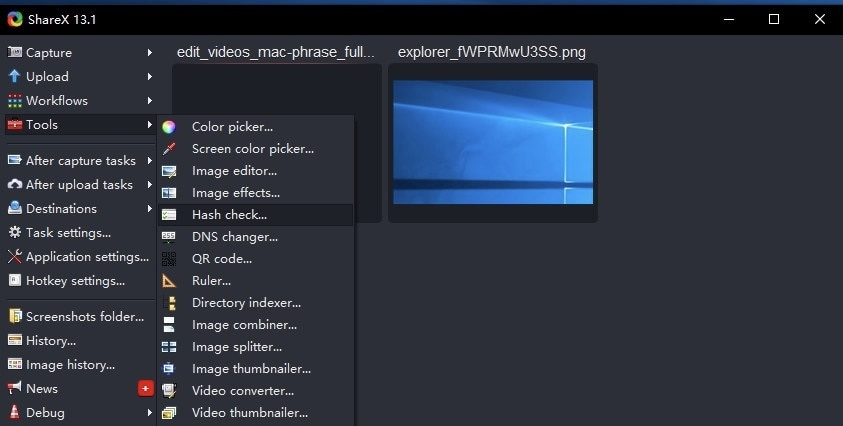The image size is (843, 426).
Task: Open the Color picker... menu entry
Action: pyautogui.click(x=255, y=127)
